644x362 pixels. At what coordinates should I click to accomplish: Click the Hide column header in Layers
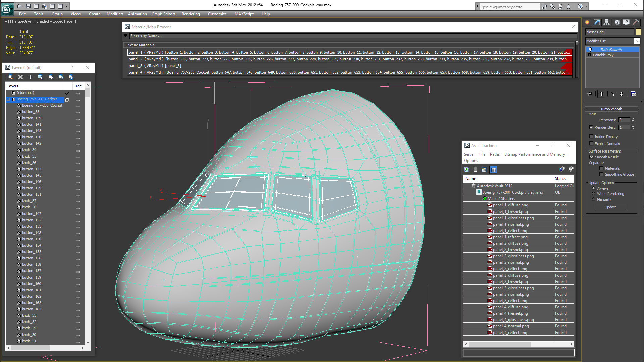pos(78,86)
